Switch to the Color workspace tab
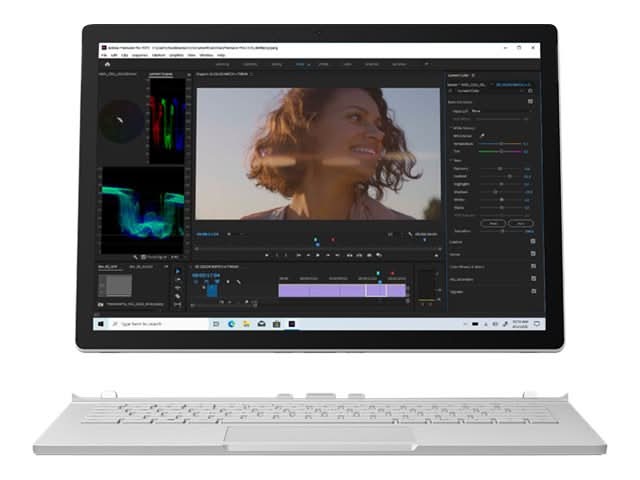The width and height of the screenshot is (640, 480). tap(299, 64)
